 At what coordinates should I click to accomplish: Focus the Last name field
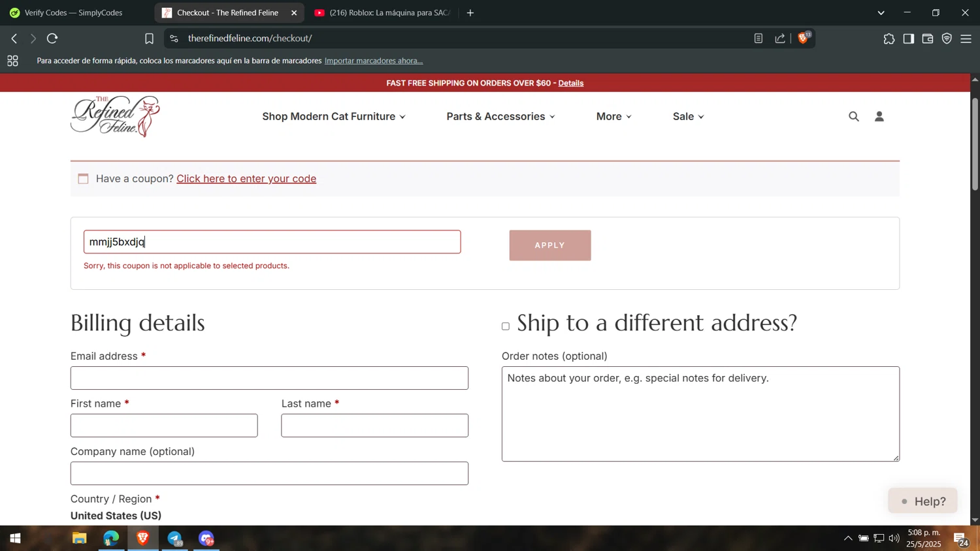tap(375, 426)
